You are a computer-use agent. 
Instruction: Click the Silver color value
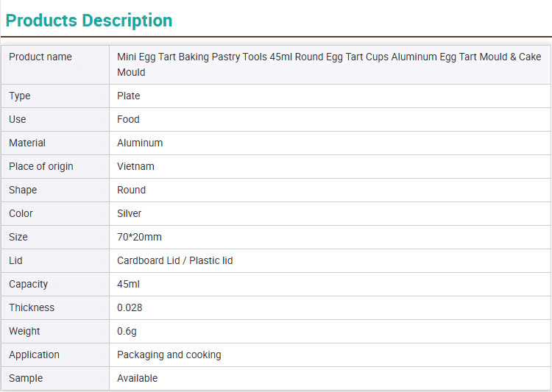[130, 213]
